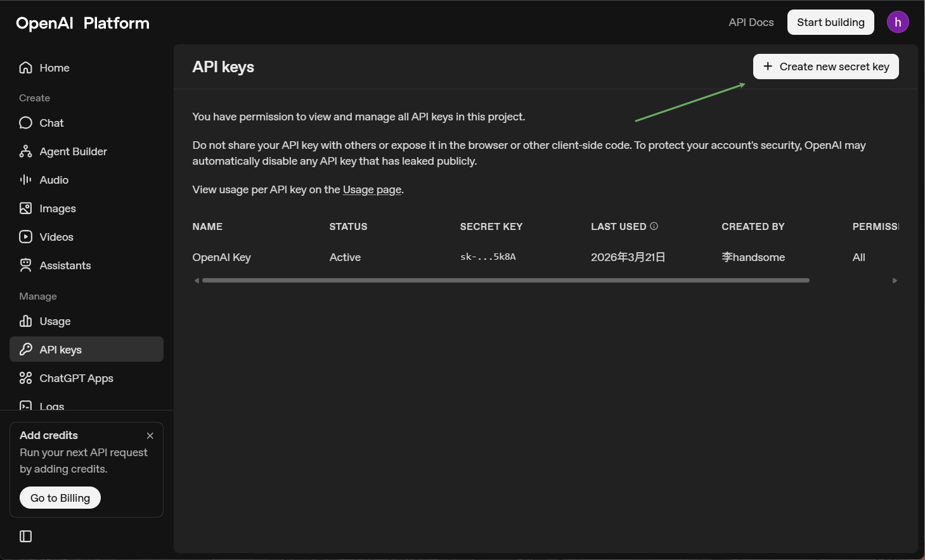925x560 pixels.
Task: Click the NAME column header
Action: click(207, 227)
